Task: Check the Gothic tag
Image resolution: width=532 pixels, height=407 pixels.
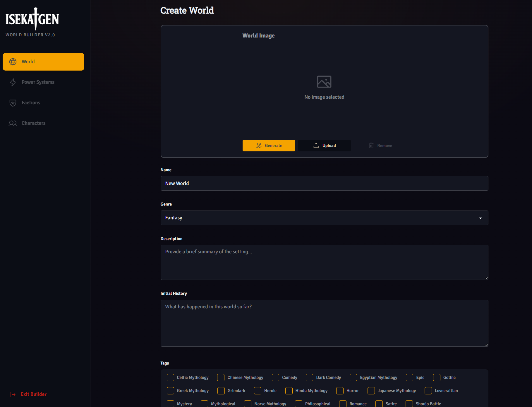Action: [437, 378]
